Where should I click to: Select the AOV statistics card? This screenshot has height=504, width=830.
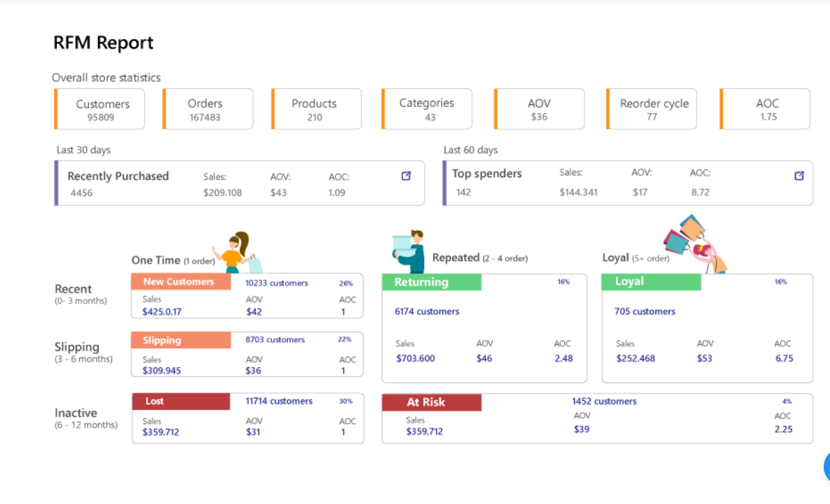click(x=539, y=108)
